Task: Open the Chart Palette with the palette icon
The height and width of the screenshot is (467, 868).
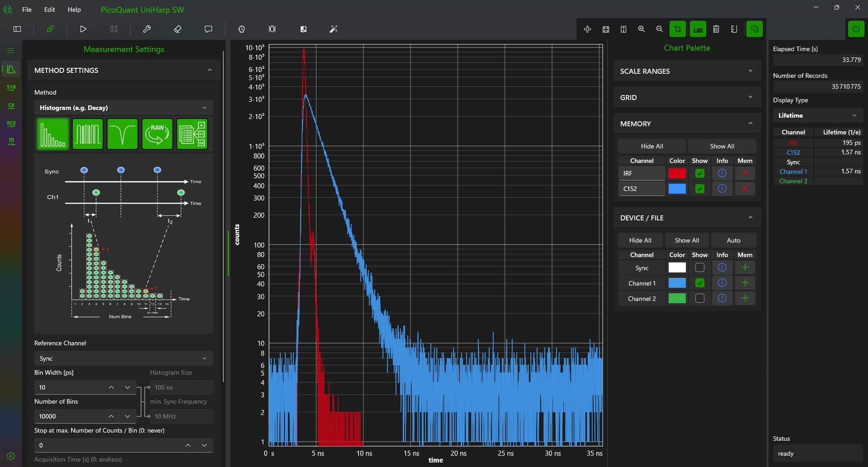Action: click(755, 29)
